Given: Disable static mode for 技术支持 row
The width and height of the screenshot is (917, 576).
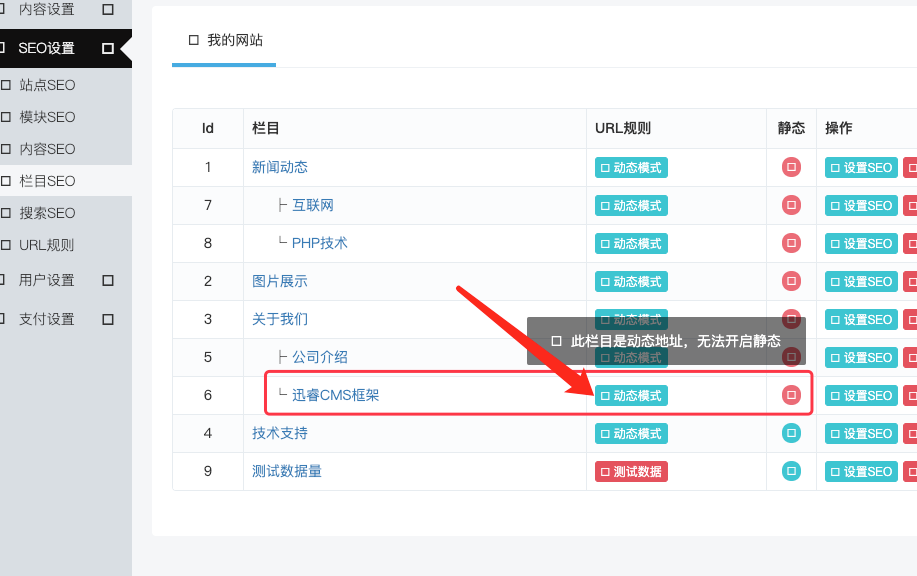Looking at the screenshot, I should (x=791, y=433).
